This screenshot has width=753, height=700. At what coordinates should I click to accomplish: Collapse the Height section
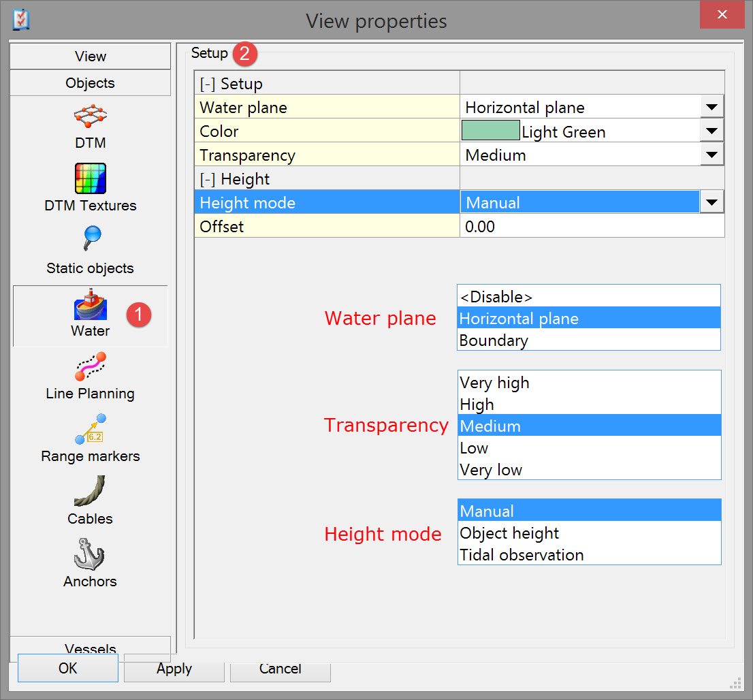coord(207,180)
